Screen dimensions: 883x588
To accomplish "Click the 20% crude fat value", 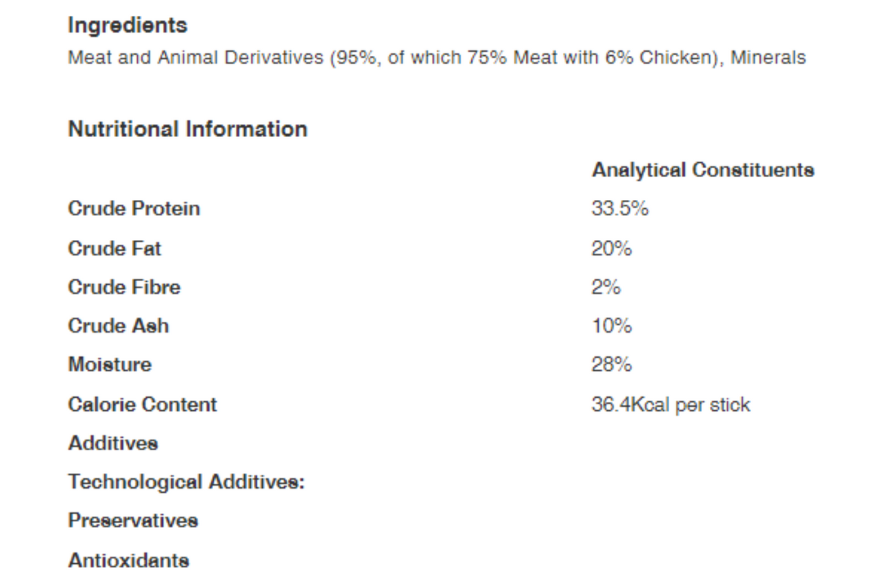I will (x=611, y=248).
